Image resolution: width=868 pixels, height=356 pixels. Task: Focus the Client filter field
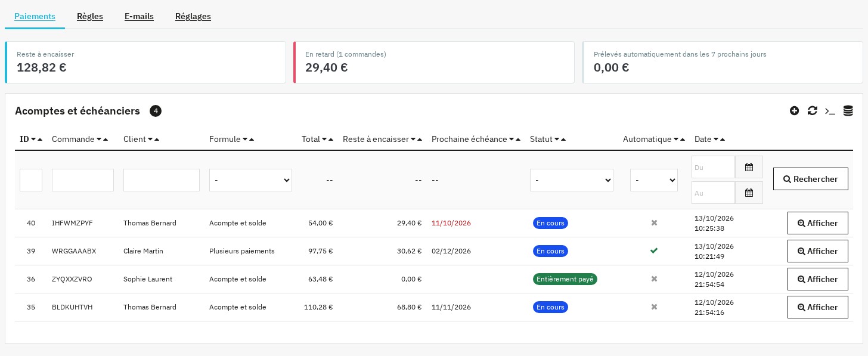[x=162, y=180]
